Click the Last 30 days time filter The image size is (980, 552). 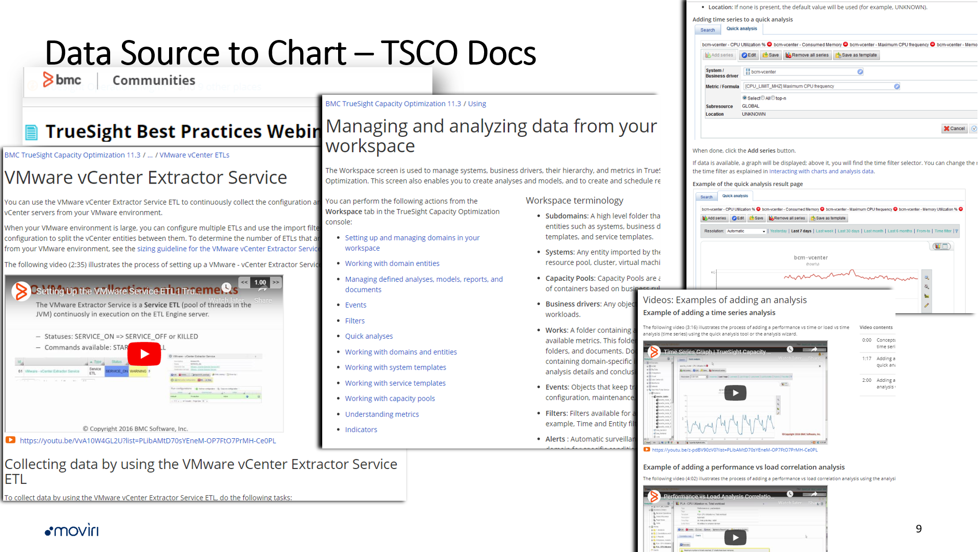[x=848, y=231]
